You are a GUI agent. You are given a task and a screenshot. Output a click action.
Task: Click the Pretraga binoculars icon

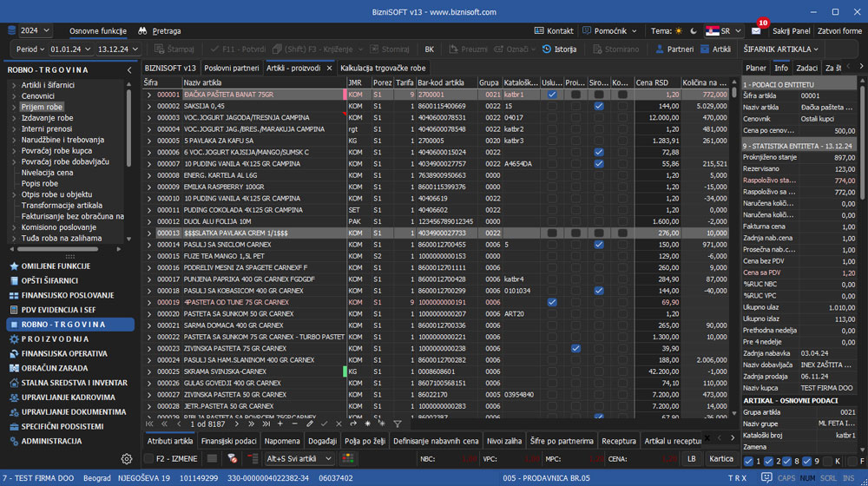point(142,31)
